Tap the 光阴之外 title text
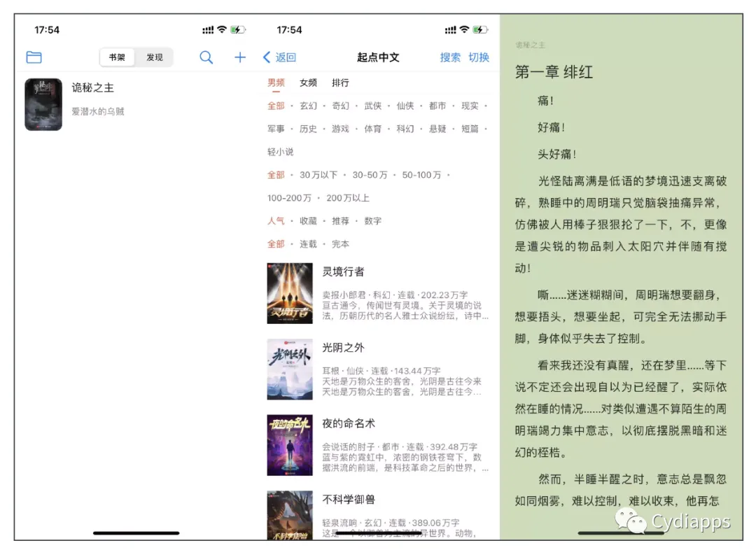The width and height of the screenshot is (756, 557). point(343,348)
